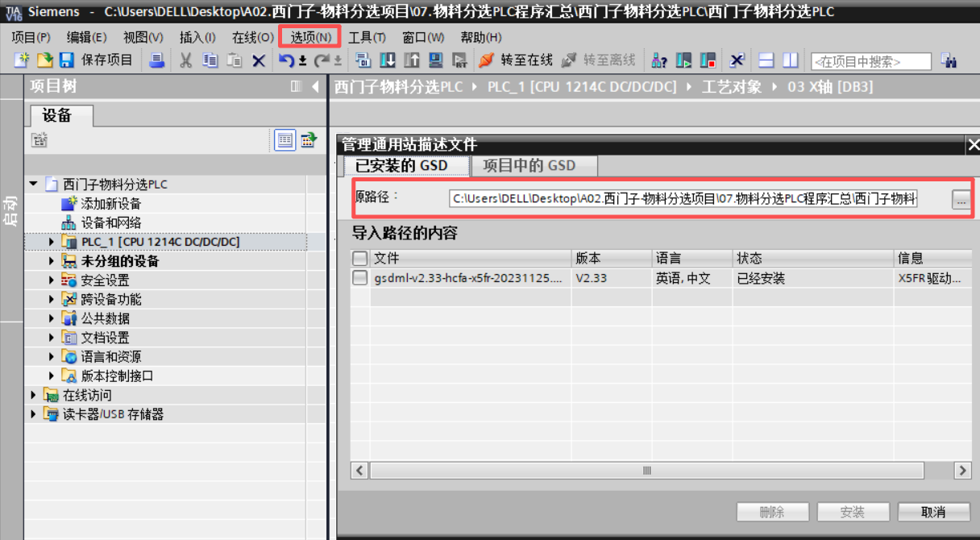This screenshot has width=980, height=540.
Task: Click new group icon under 设备 tab
Action: 39,141
